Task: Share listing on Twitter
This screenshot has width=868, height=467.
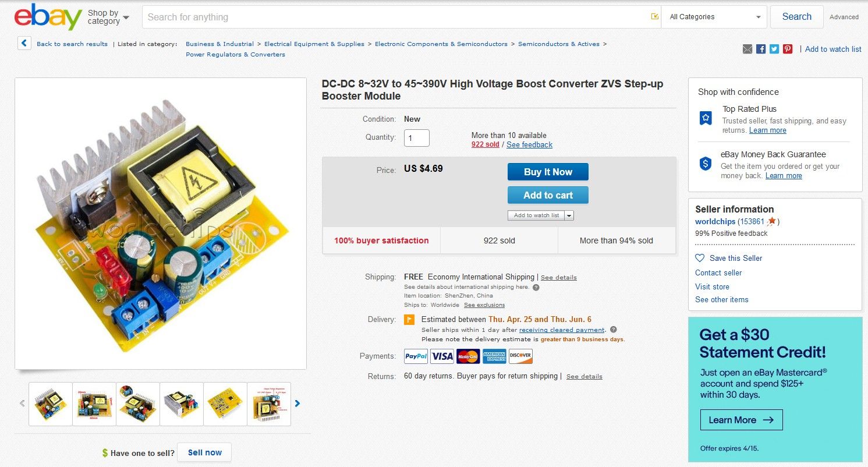Action: coord(774,49)
